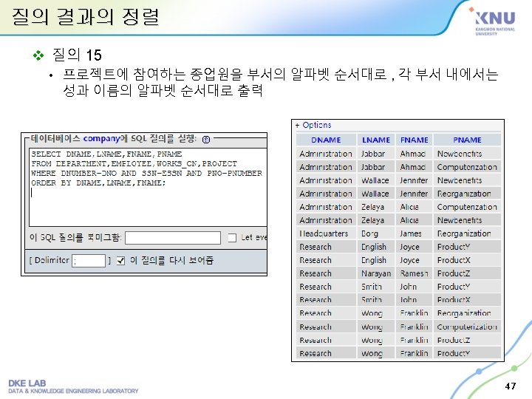
Task: Expand the + Options link
Action: tap(313, 125)
